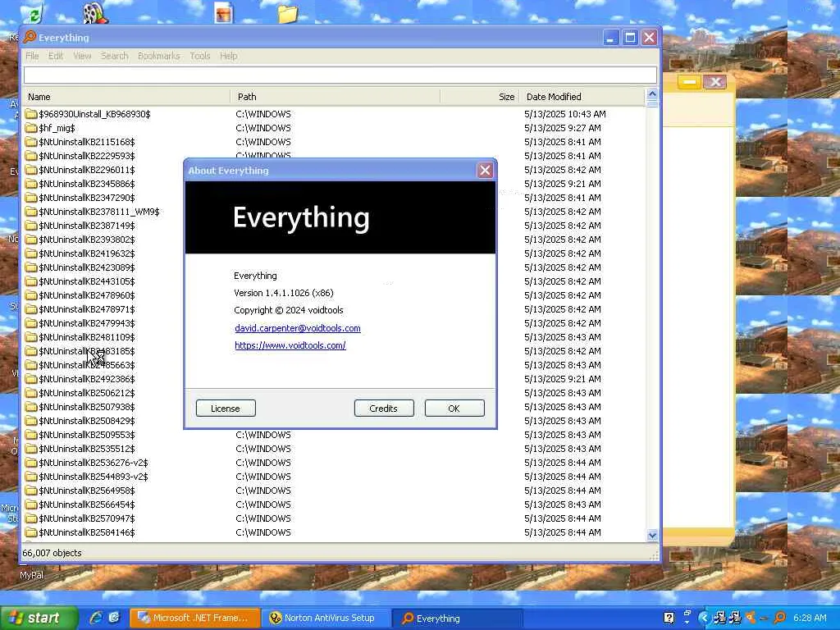The width and height of the screenshot is (840, 630).
Task: Visit the https://www.voidtools.com/ link
Action: [x=290, y=345]
